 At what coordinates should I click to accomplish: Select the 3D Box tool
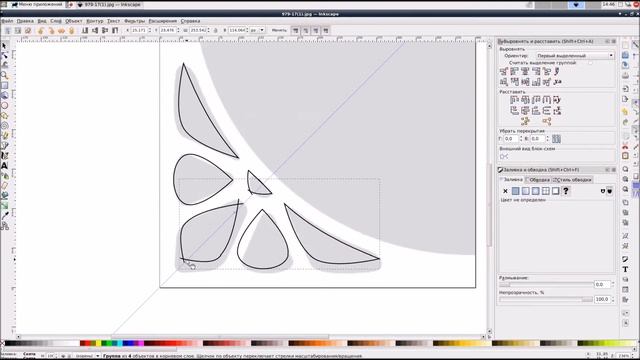point(4,96)
